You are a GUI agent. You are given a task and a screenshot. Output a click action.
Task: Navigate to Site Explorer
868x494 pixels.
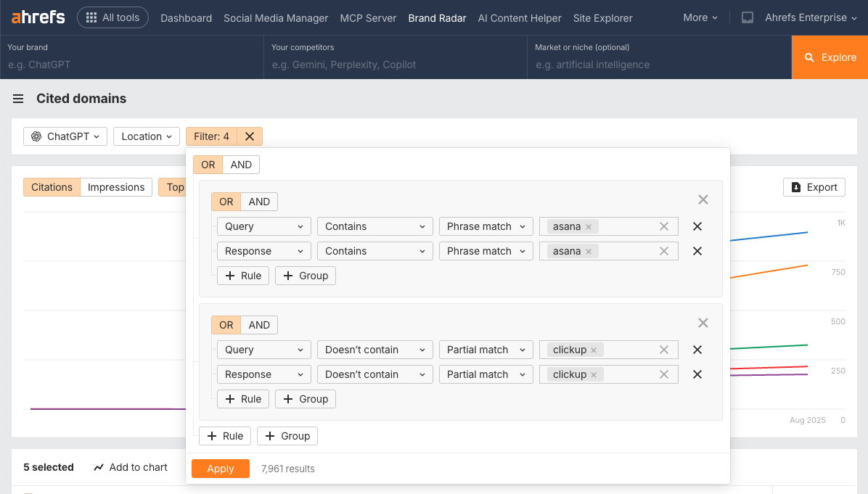[602, 17]
